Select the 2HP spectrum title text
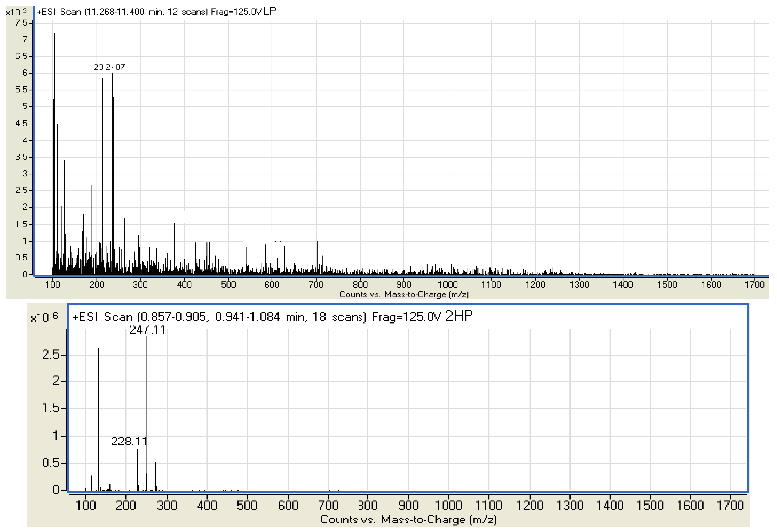 click(x=272, y=316)
